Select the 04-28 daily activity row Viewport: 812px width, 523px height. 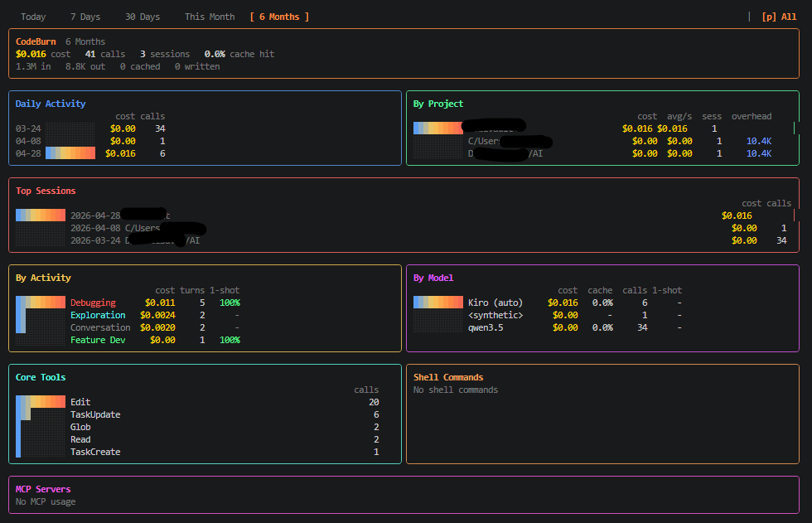click(x=90, y=153)
